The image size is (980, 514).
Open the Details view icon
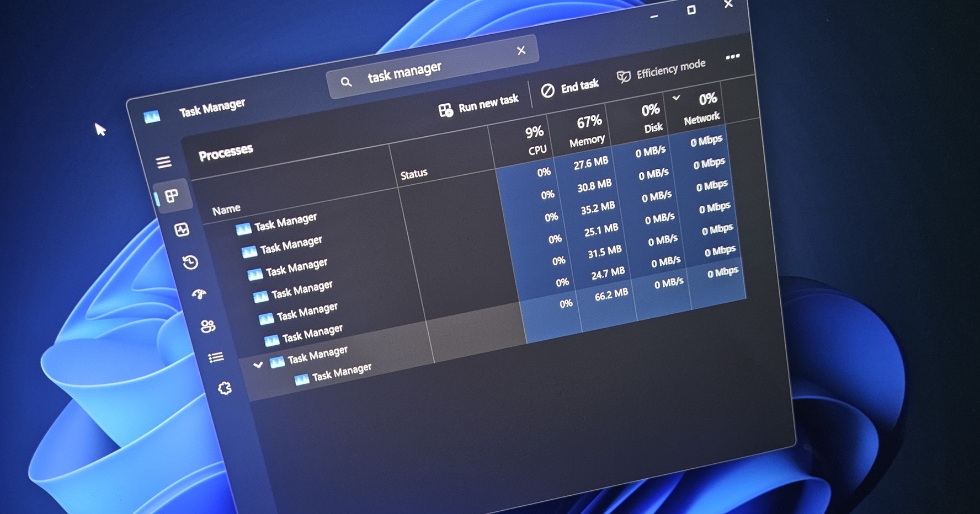point(216,357)
